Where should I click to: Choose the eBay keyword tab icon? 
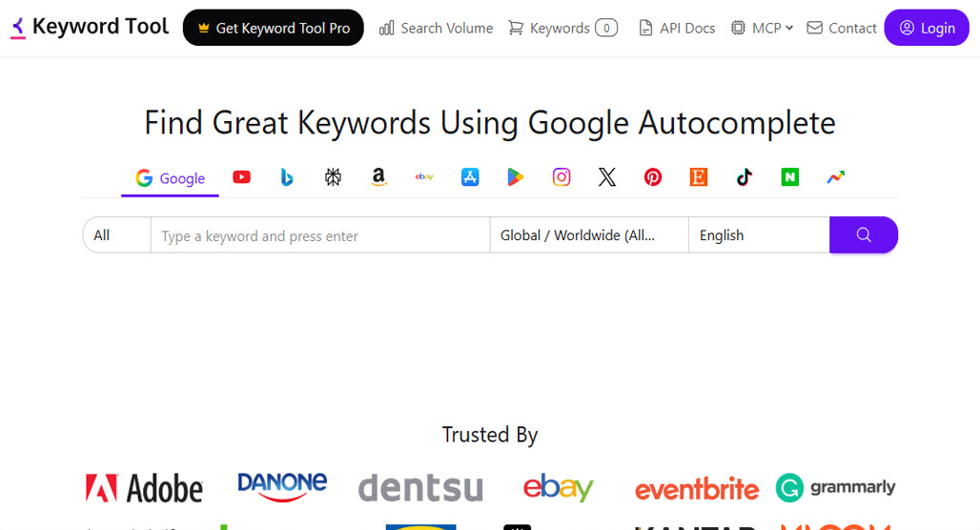point(424,177)
